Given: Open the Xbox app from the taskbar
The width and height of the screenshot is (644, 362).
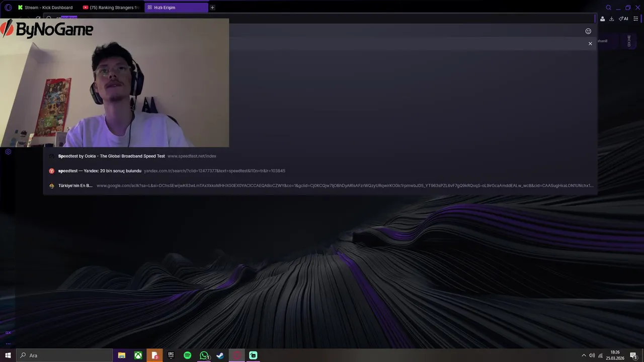Looking at the screenshot, I should coord(138,355).
